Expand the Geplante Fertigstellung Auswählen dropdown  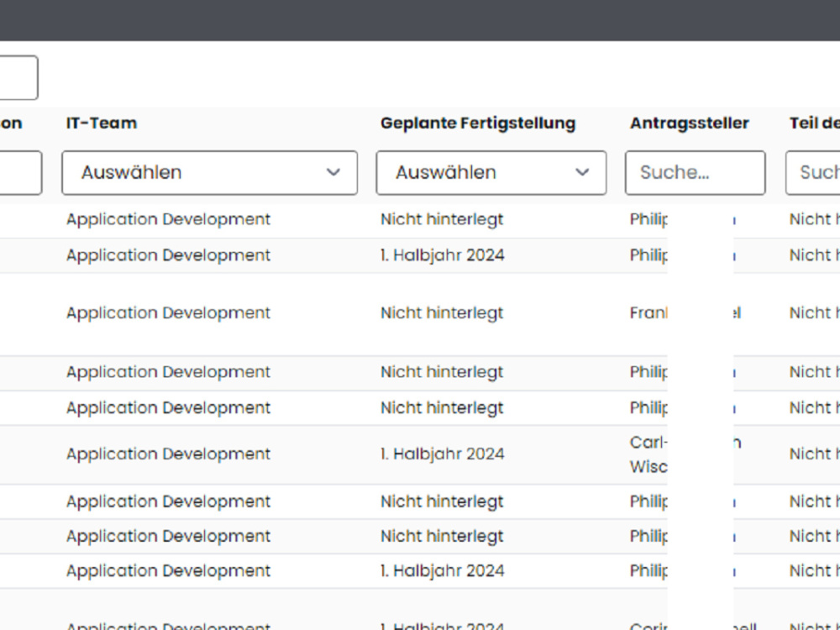coord(491,172)
